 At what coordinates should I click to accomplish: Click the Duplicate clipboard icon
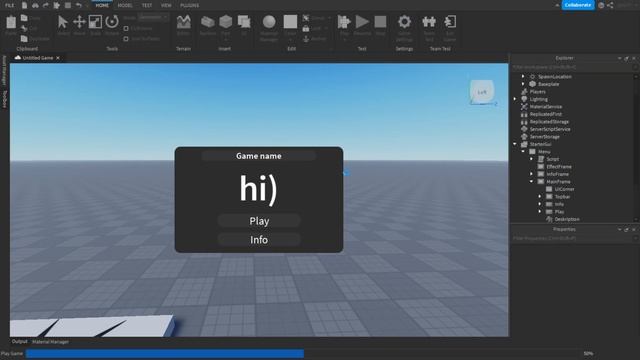point(24,39)
